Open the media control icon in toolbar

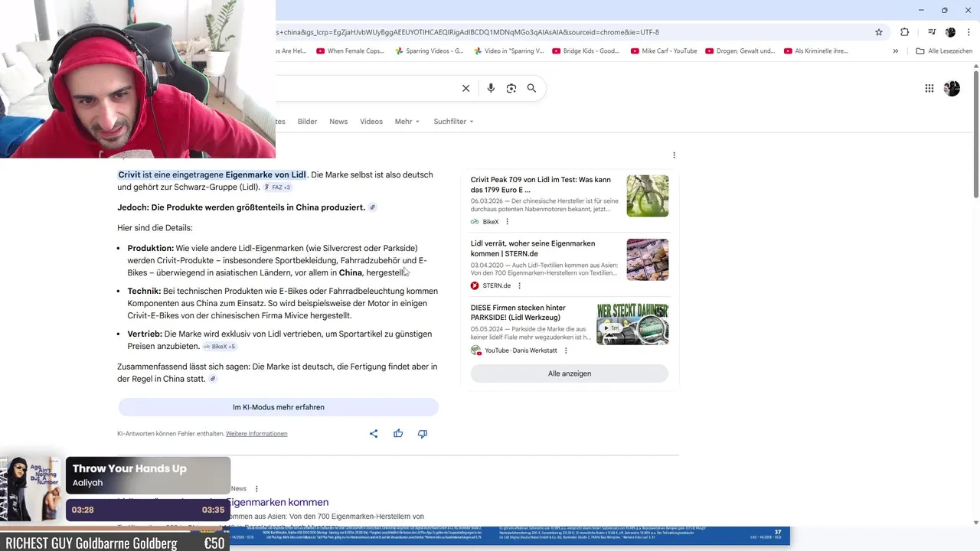[x=932, y=32]
